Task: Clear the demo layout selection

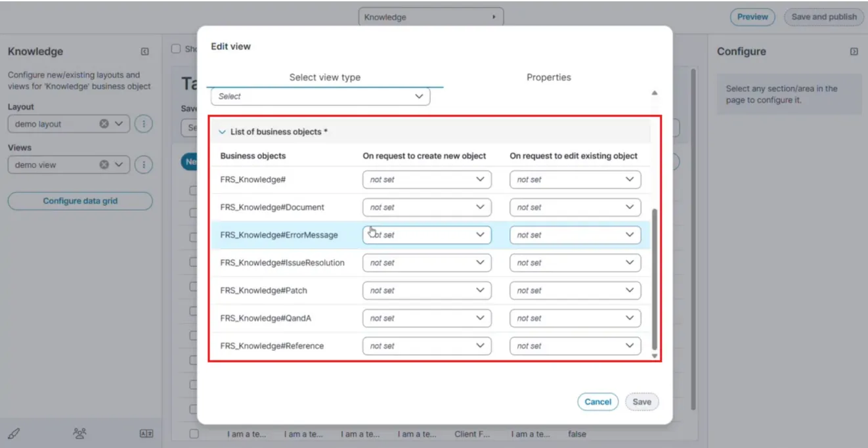Action: (104, 123)
